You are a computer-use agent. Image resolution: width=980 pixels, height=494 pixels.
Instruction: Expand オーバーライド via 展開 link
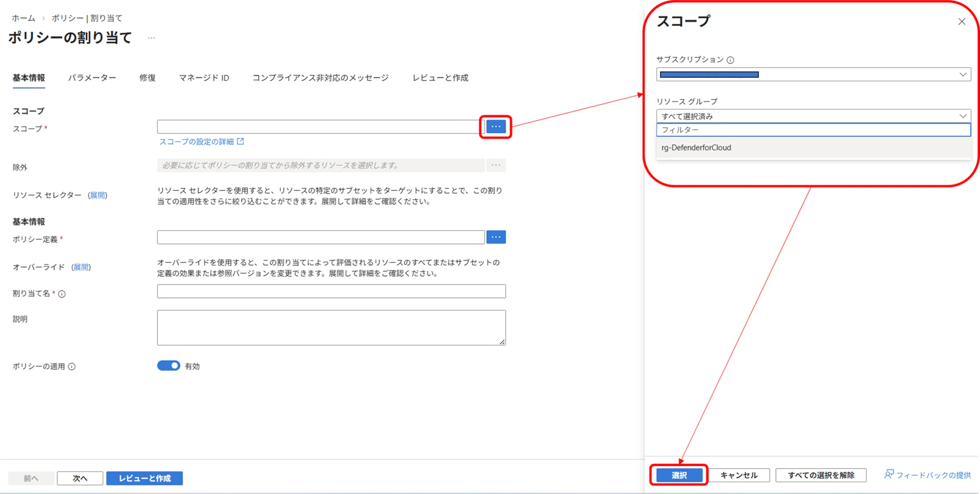(81, 267)
